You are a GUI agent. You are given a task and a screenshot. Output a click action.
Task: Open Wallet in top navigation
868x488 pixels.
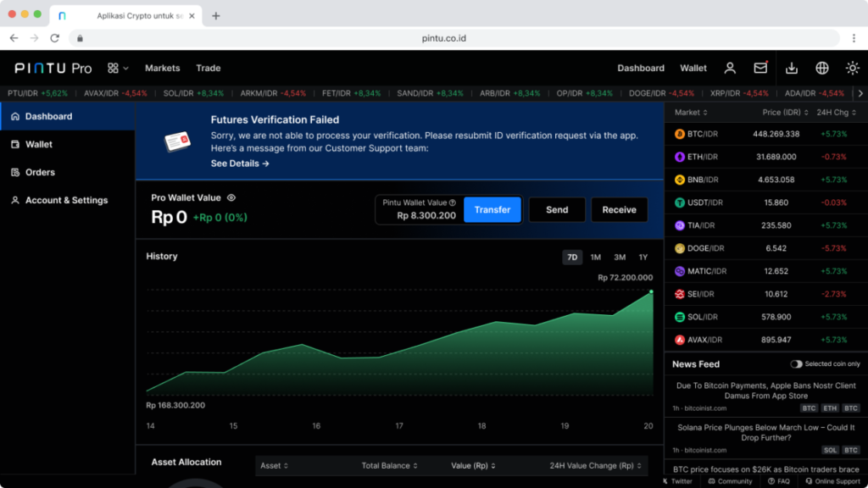pos(693,68)
